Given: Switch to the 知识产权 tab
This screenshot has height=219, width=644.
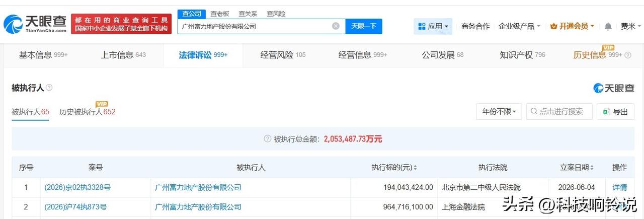Looking at the screenshot, I should click(522, 55).
